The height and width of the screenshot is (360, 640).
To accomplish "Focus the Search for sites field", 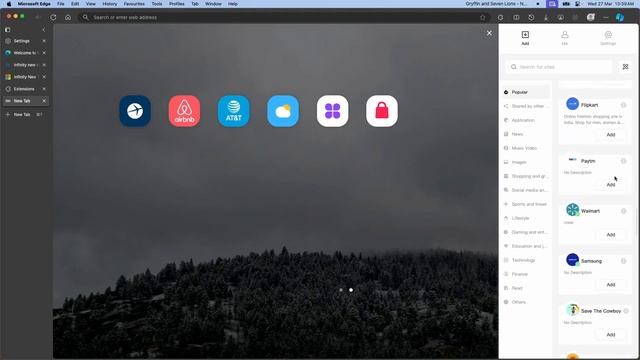I will coord(559,67).
